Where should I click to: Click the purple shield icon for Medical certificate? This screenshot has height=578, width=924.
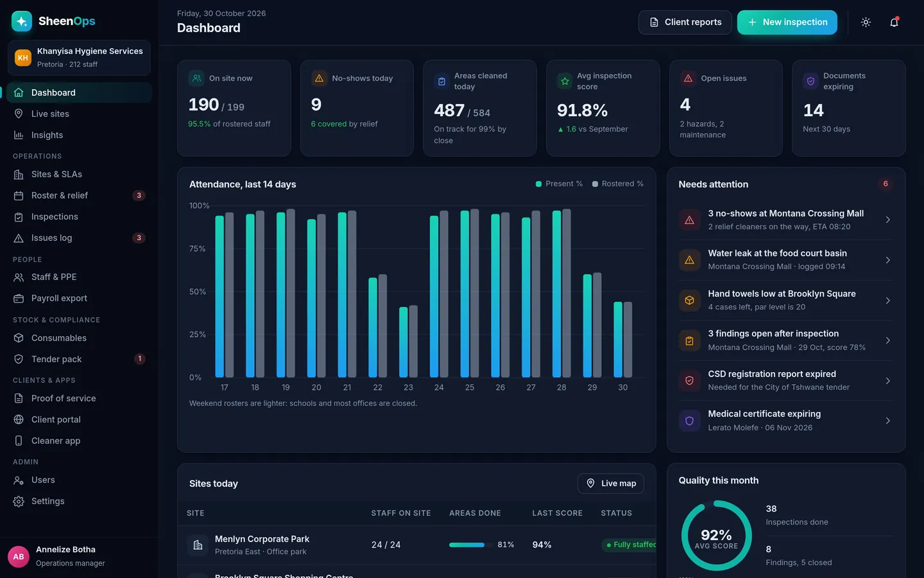[689, 421]
